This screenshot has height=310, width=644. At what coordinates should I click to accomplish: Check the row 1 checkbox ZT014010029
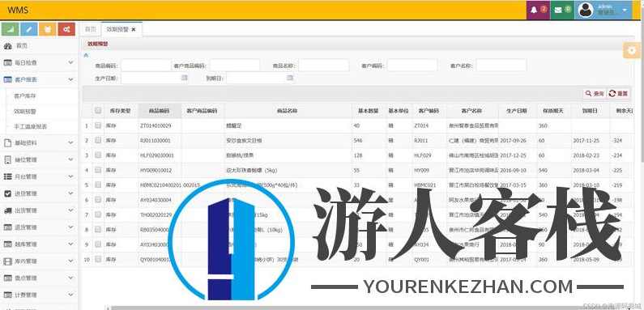(x=98, y=125)
